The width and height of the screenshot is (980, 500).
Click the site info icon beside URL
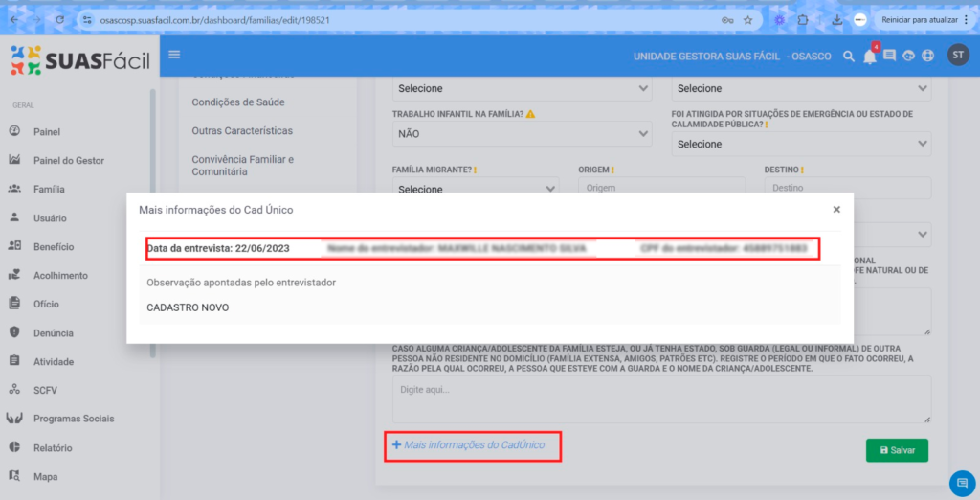point(87,20)
